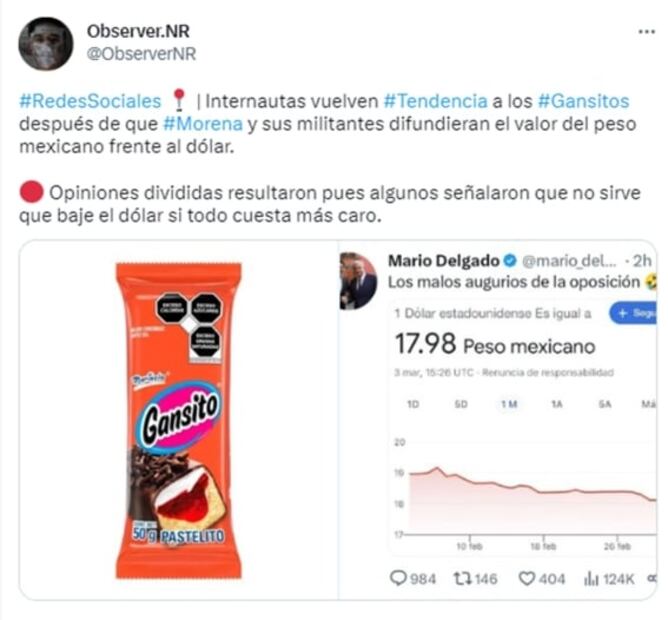Open the #Gansitos hashtag link

[x=584, y=101]
